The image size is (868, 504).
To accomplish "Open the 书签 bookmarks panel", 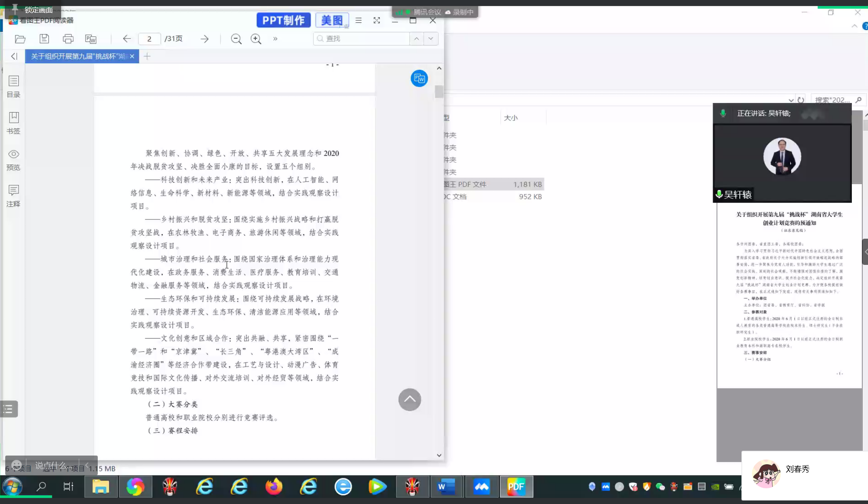I will [14, 123].
